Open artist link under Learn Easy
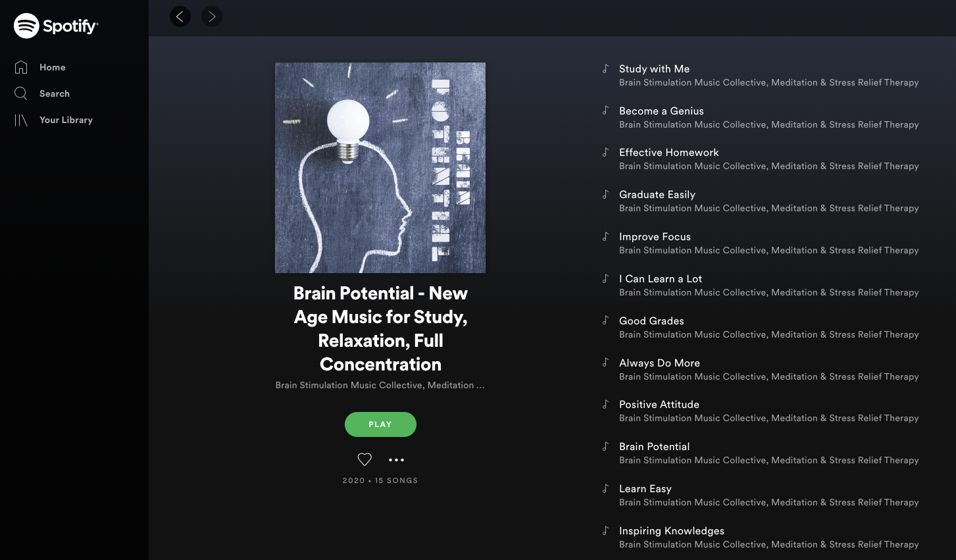 tap(768, 502)
